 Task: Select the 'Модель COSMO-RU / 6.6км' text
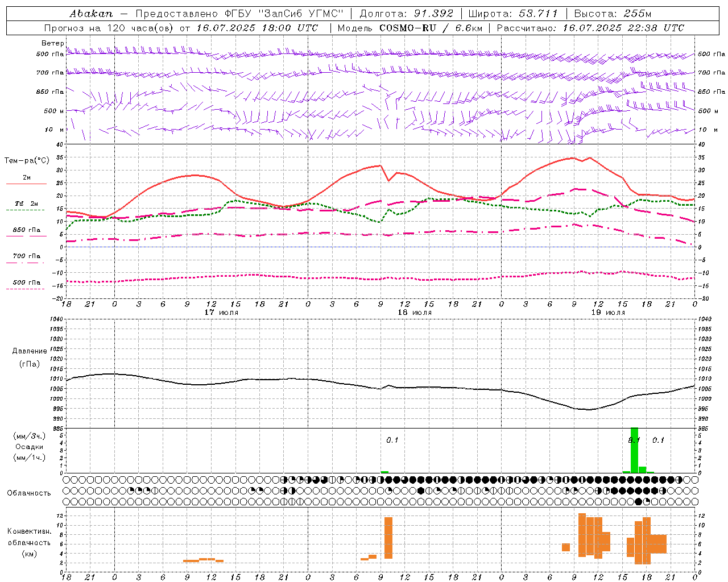(x=409, y=28)
